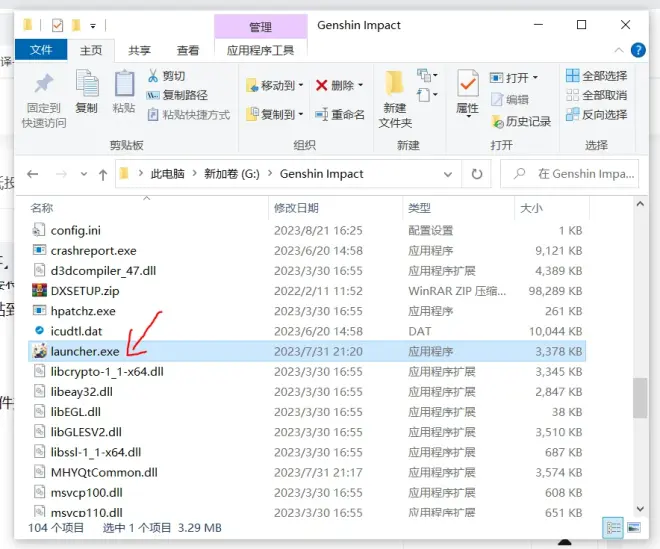Open the Easy access dropdown icon
Image resolution: width=660 pixels, height=549 pixels.
[427, 95]
